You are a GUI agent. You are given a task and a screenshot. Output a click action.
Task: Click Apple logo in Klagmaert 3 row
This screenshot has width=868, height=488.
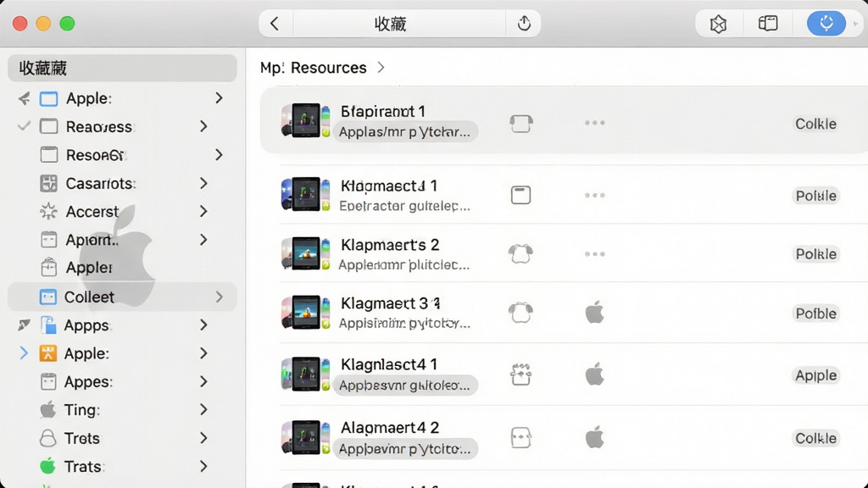(x=594, y=312)
